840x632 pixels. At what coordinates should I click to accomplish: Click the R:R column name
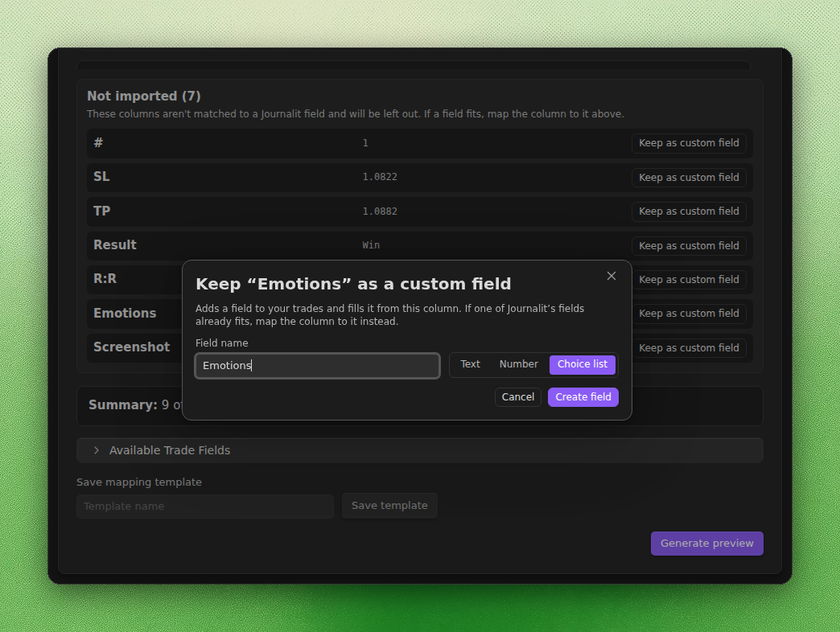tap(105, 279)
